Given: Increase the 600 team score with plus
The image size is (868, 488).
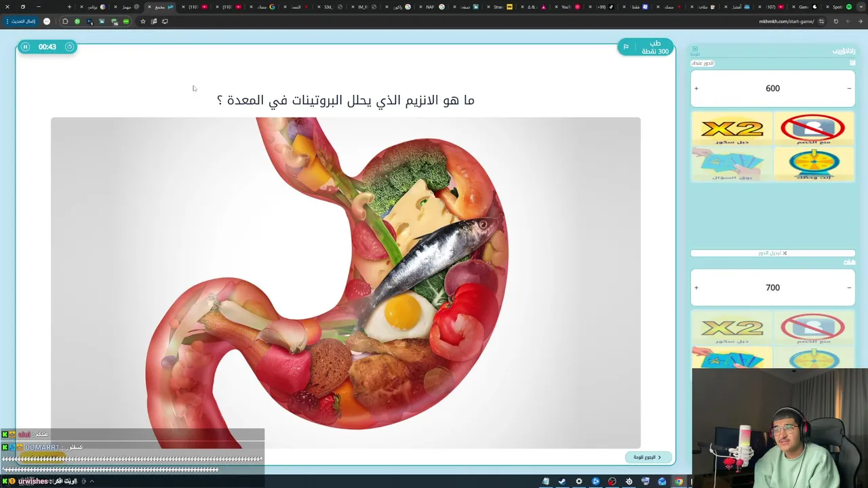Looking at the screenshot, I should [x=696, y=88].
